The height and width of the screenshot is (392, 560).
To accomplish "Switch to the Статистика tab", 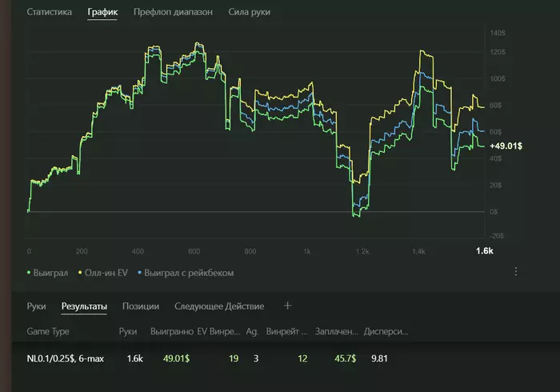I will pyautogui.click(x=49, y=13).
